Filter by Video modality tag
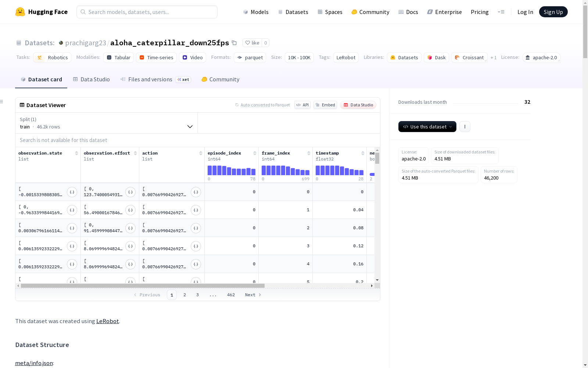Viewport: 588px width, 368px height. coord(193,57)
